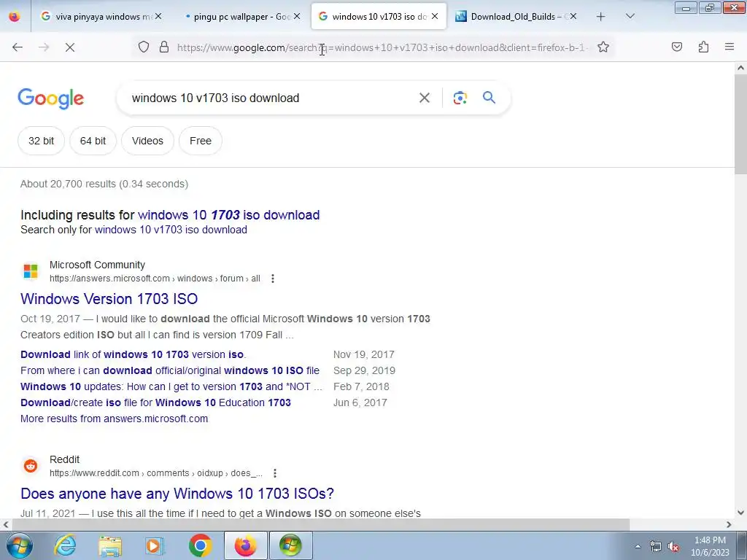Open muted volume tray icon
The height and width of the screenshot is (560, 747).
(x=673, y=547)
